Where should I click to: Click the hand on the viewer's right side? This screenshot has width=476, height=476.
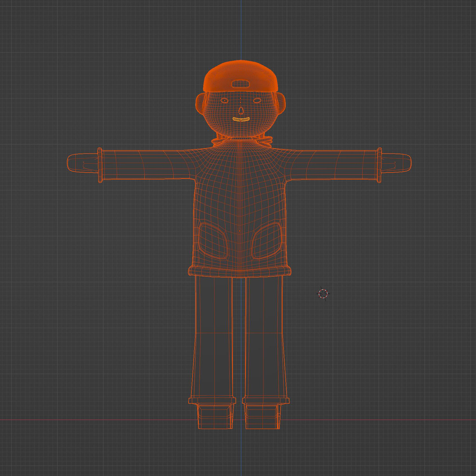click(396, 163)
